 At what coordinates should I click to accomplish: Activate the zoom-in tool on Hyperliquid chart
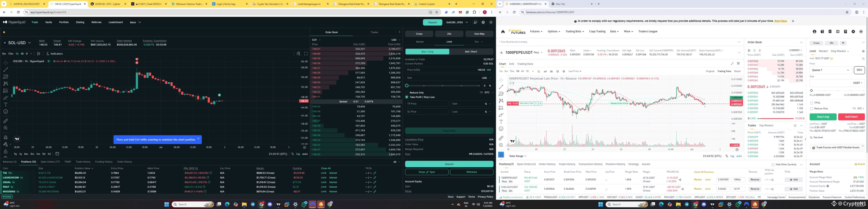tap(5, 128)
